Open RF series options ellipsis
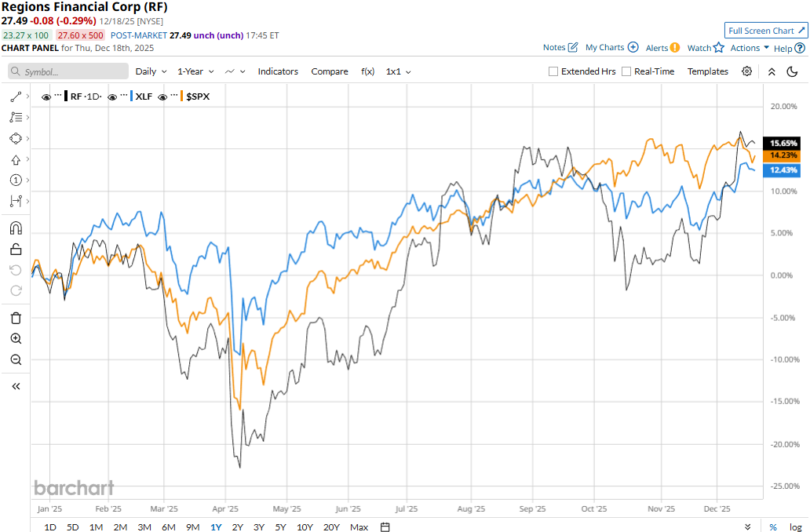 pos(58,95)
